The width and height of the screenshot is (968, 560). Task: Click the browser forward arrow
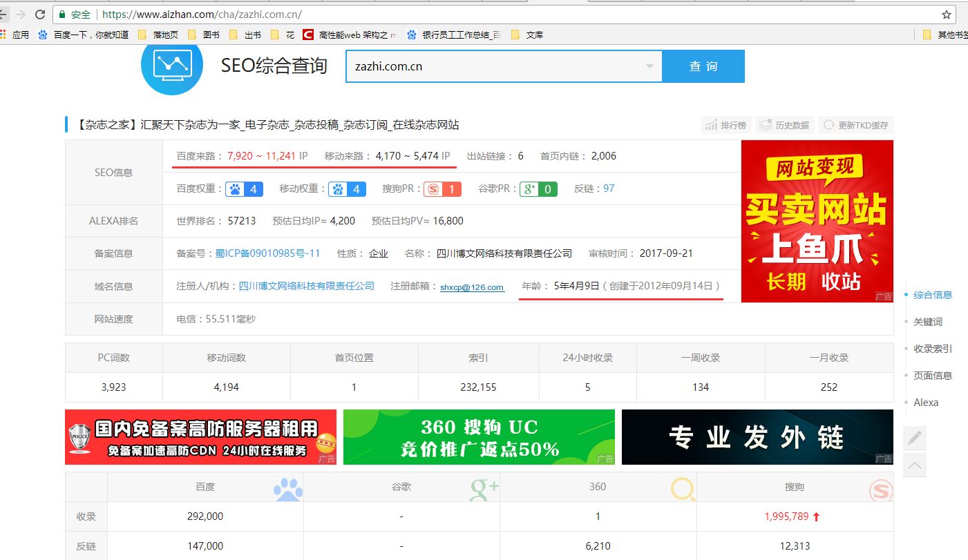tap(21, 15)
